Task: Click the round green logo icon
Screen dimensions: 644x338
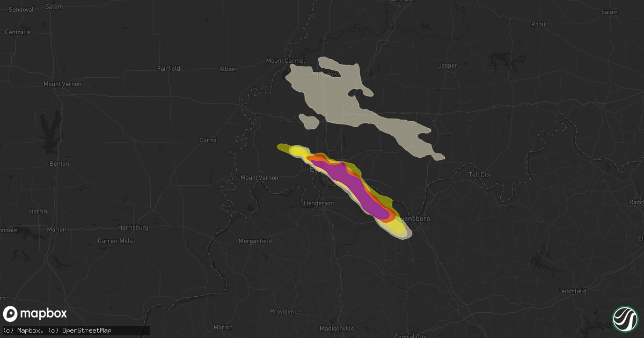Action: [625, 319]
